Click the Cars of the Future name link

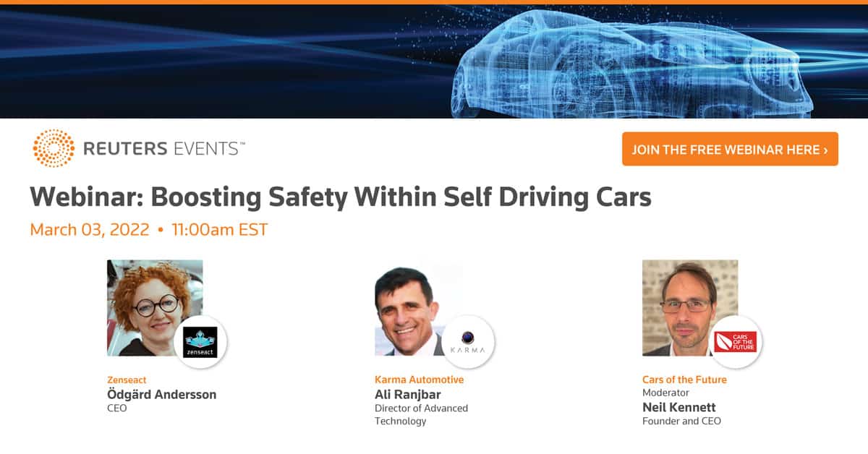[684, 380]
